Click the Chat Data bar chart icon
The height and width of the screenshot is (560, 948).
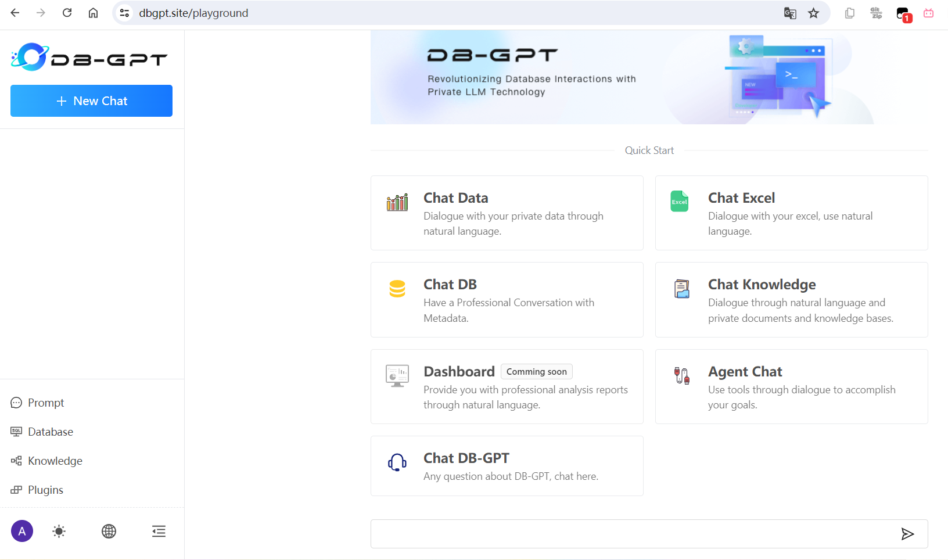pos(397,202)
